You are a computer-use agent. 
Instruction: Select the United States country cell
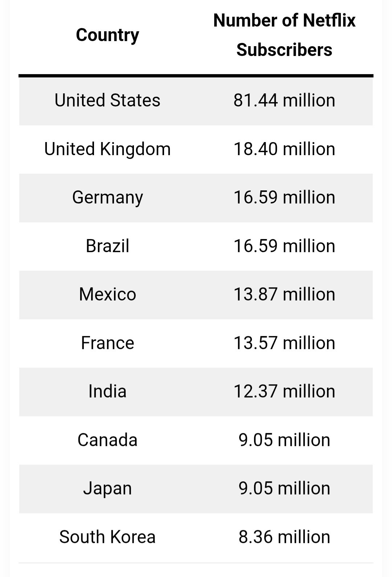click(107, 100)
